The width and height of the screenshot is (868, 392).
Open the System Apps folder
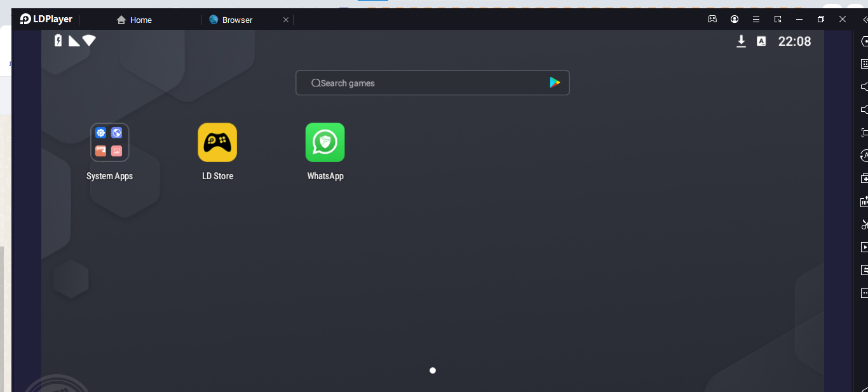tap(110, 142)
